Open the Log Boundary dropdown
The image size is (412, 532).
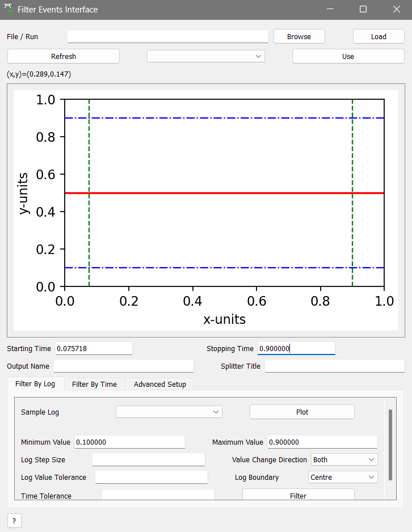pyautogui.click(x=343, y=477)
